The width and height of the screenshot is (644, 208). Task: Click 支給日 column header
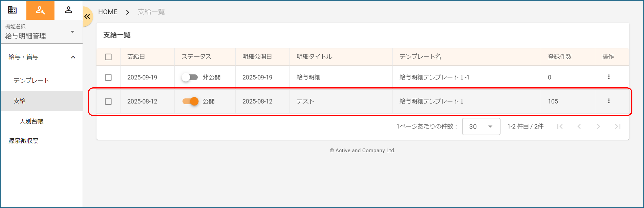(136, 57)
